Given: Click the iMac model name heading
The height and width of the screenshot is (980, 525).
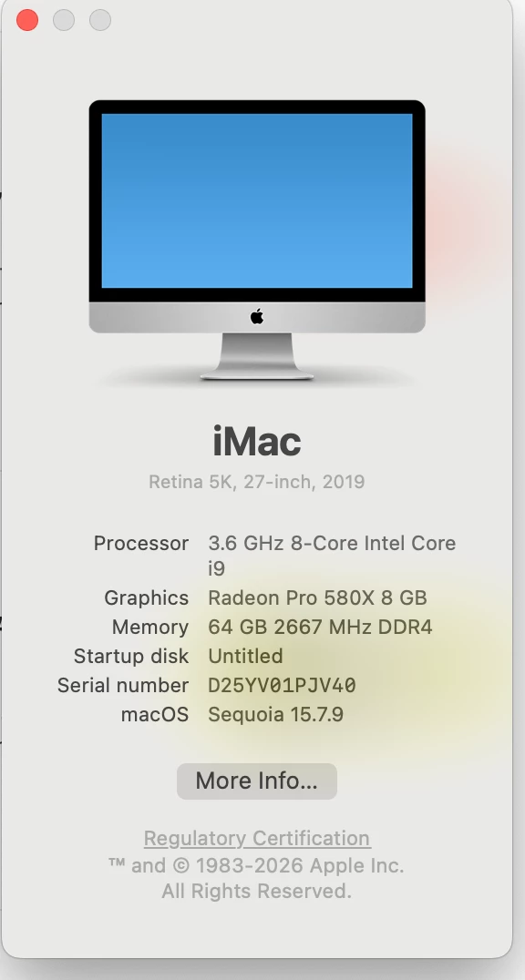Looking at the screenshot, I should [256, 441].
